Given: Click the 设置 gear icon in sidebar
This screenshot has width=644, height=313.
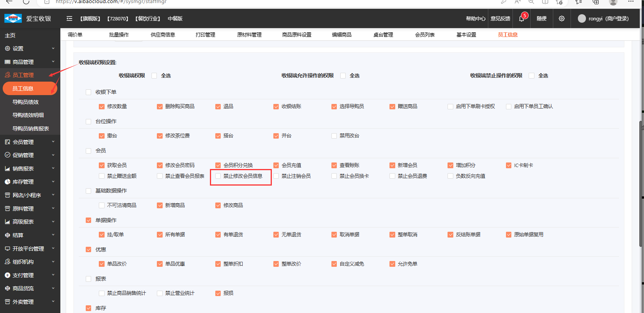Looking at the screenshot, I should pos(7,49).
